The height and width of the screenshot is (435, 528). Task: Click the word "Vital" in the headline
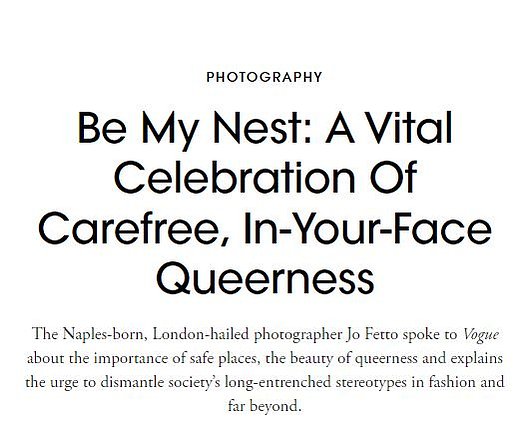(407, 128)
